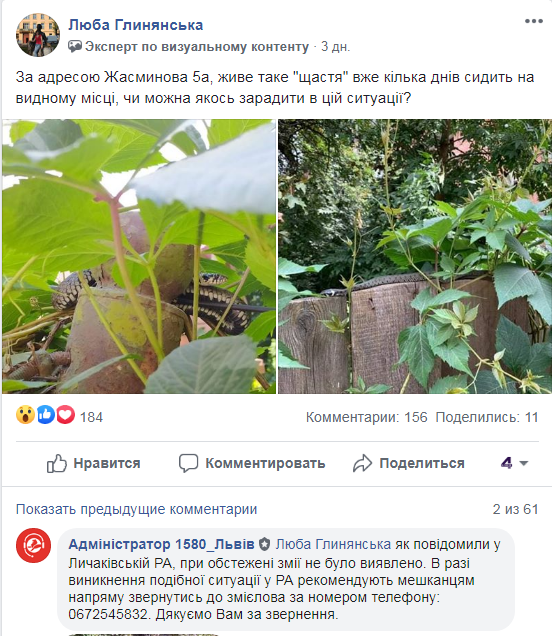Click the Адміністратор 1580_Львів red avatar
The width and height of the screenshot is (552, 636).
click(x=33, y=545)
